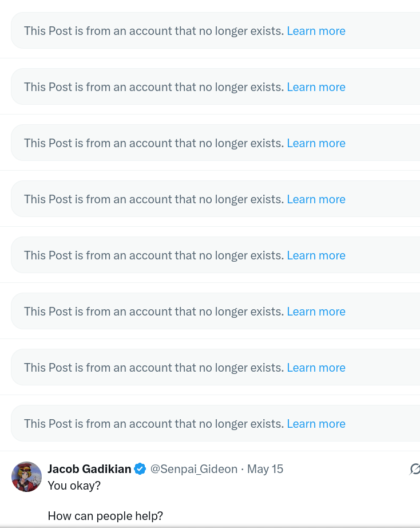
Task: Open the @Senpai_Gideon handle link
Action: [193, 469]
